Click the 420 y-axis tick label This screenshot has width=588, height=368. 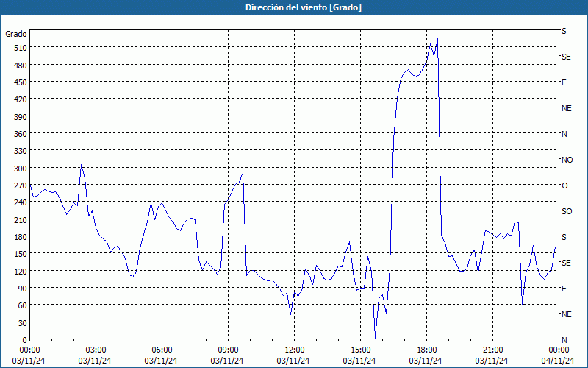click(x=21, y=99)
